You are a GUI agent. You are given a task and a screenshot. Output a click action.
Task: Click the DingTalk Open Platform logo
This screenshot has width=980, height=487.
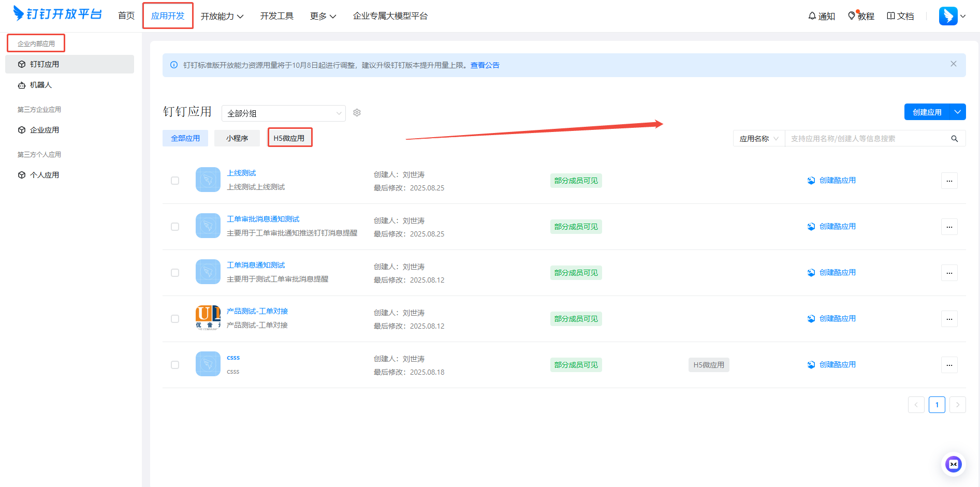tap(57, 14)
